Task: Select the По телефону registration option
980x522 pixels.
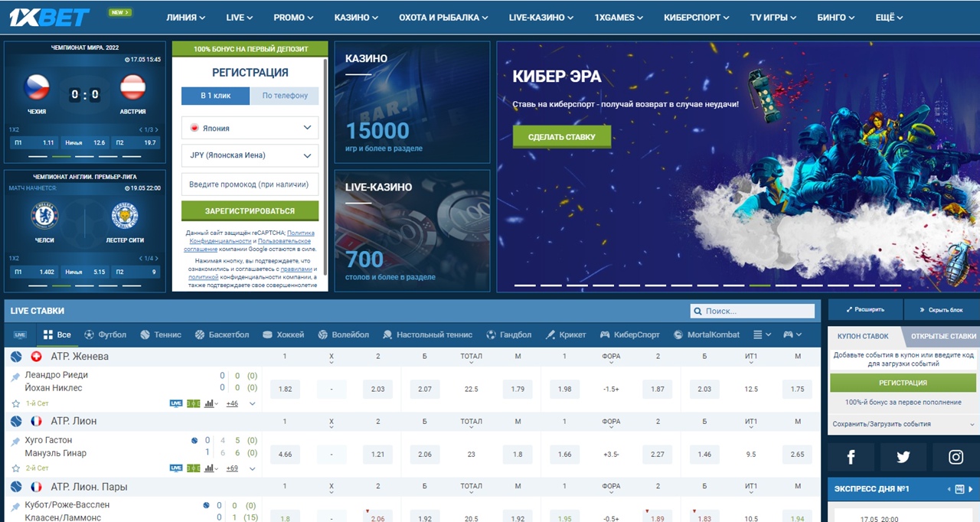Action: tap(285, 96)
